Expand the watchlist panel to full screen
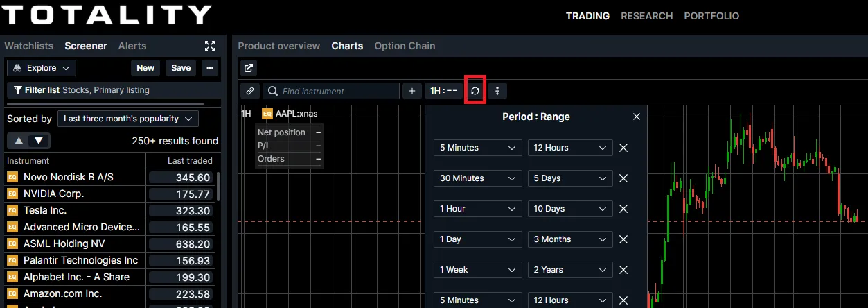 pyautogui.click(x=210, y=46)
